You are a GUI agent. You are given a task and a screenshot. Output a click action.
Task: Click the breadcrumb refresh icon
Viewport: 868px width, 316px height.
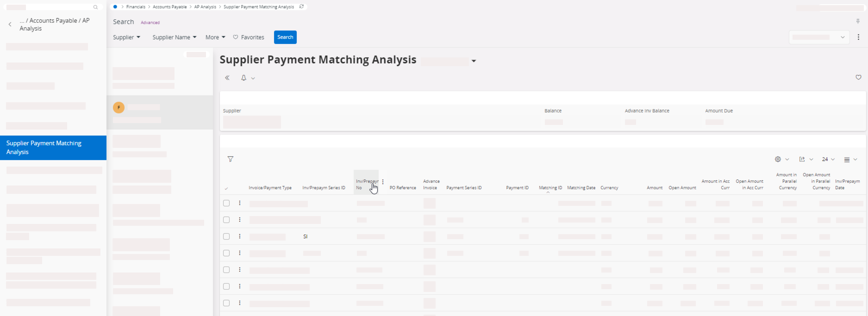301,6
